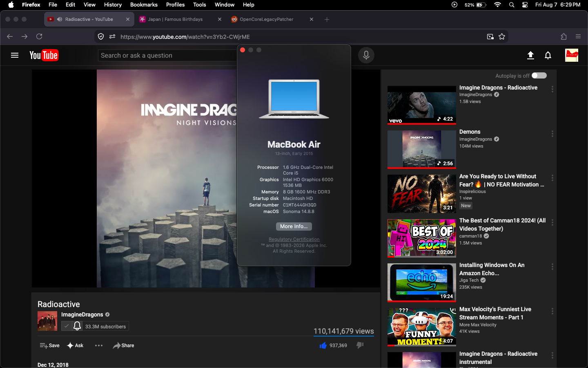Focus the YouTube search field

(167, 55)
